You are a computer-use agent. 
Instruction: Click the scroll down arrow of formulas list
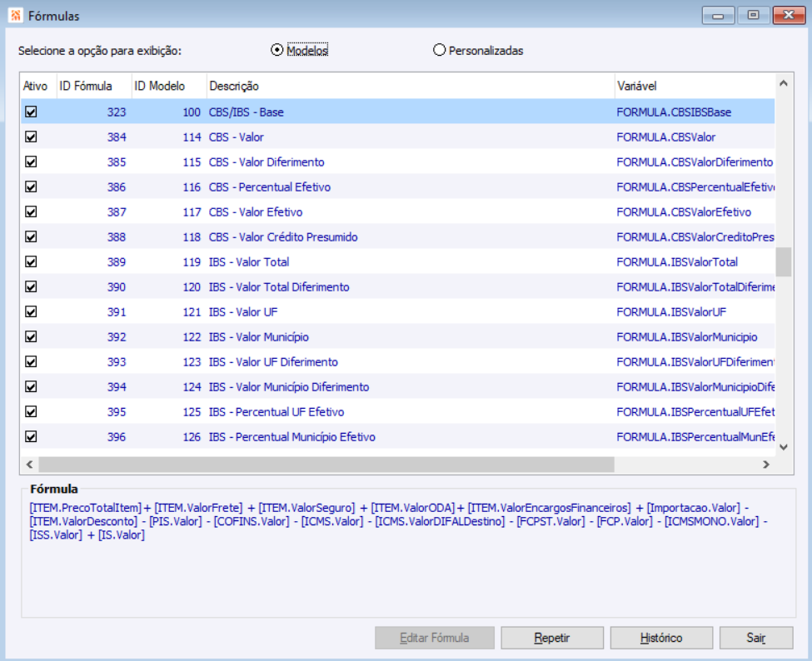point(784,447)
